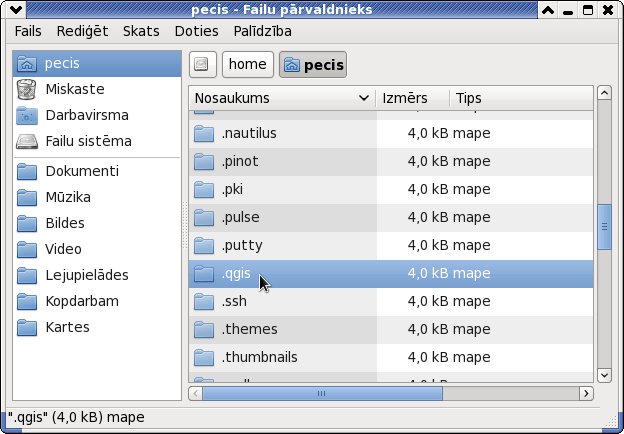Sort by Tips column header
Image resolution: width=624 pixels, height=434 pixels.
pos(521,98)
